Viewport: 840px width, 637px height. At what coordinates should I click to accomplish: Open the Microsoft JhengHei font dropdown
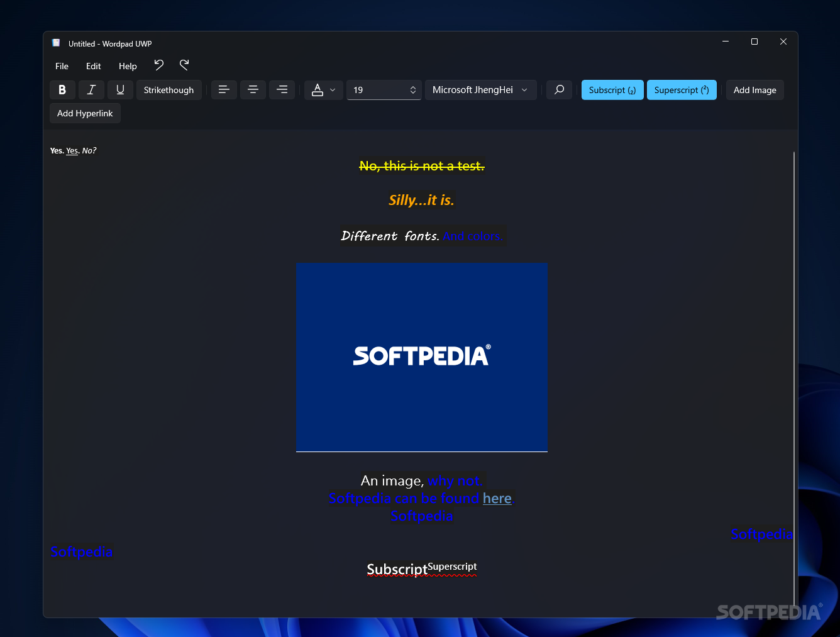click(481, 90)
